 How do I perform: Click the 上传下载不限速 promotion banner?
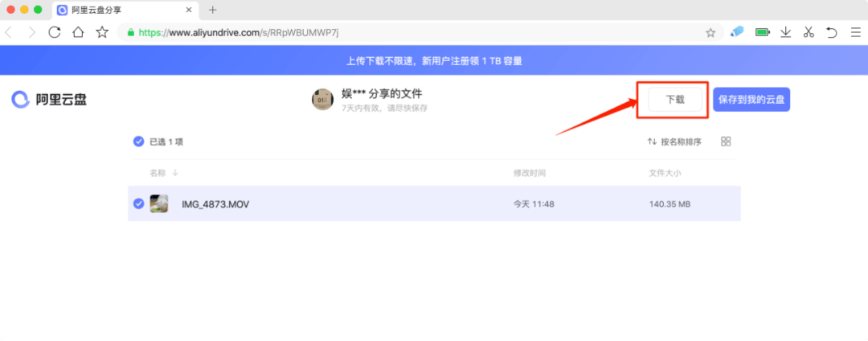pyautogui.click(x=434, y=61)
